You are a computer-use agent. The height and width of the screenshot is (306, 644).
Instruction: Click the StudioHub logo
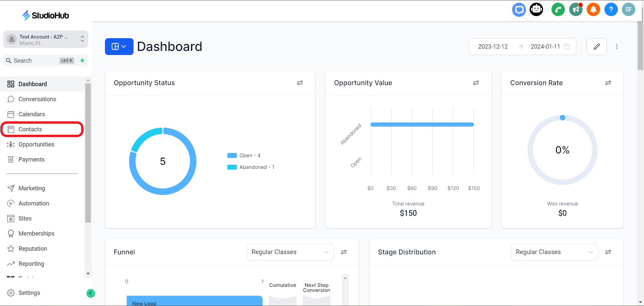coord(46,15)
